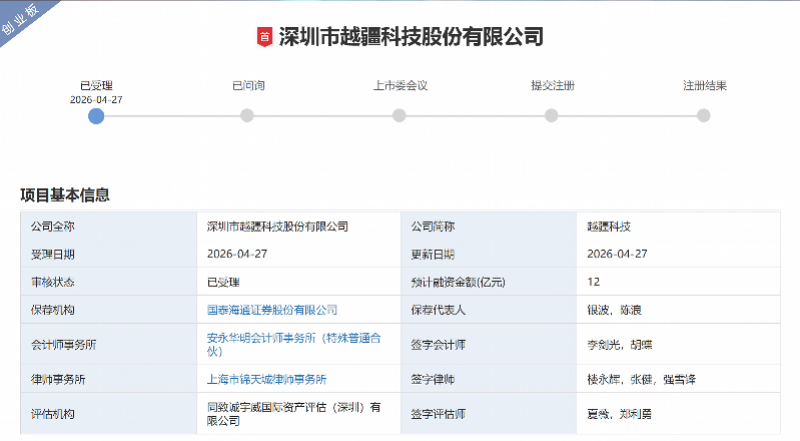Click the 预计融资金额 value 12
Screen dimensions: 800x441
[594, 282]
